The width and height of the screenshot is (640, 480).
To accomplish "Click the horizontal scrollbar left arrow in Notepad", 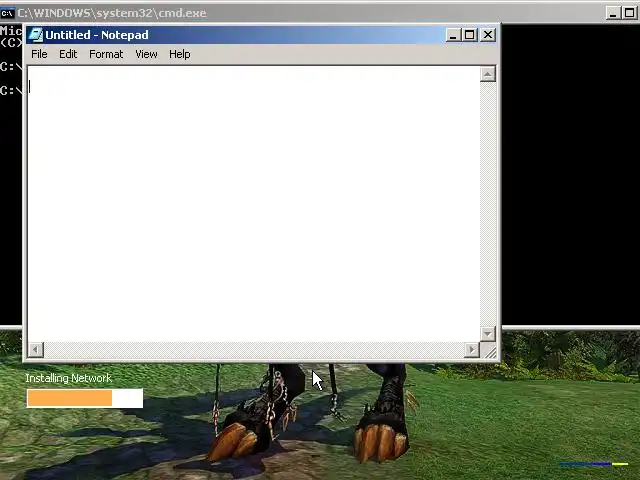I will click(36, 350).
